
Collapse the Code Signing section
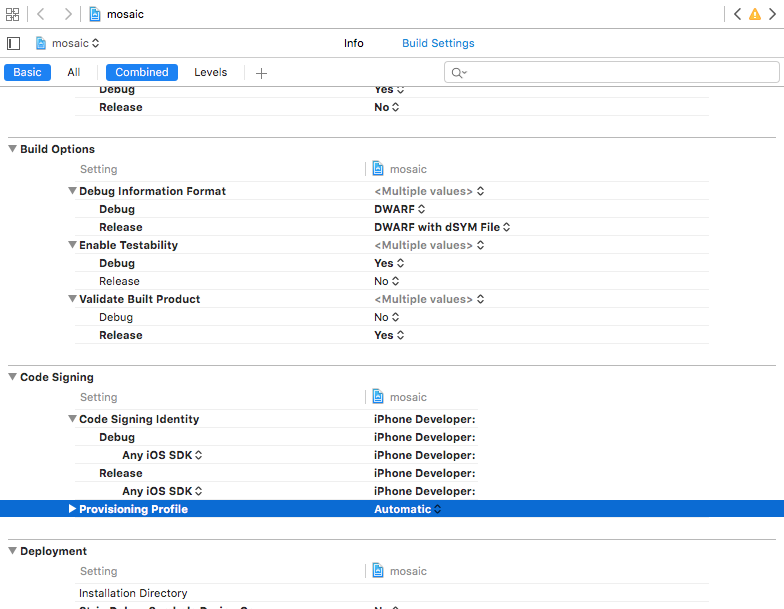12,376
